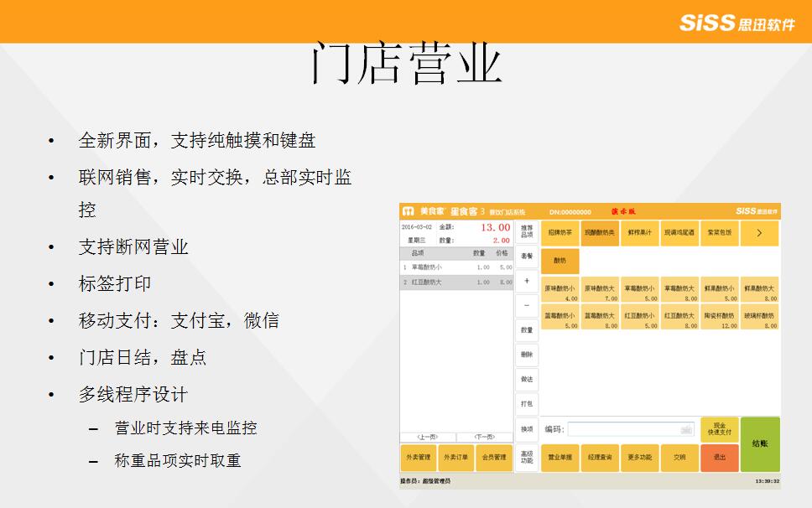Switch to the 鲜榨果汁 category tab
The height and width of the screenshot is (508, 812).
click(x=640, y=233)
